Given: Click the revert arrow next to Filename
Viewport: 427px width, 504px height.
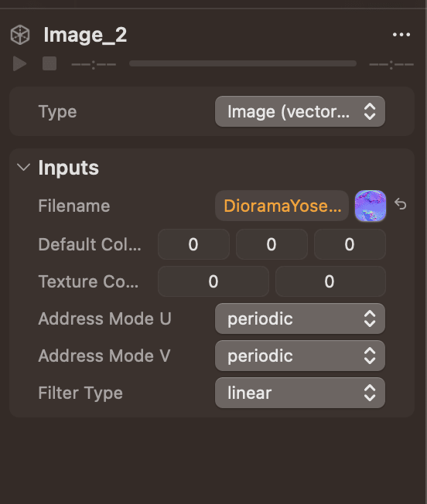Looking at the screenshot, I should (x=401, y=204).
